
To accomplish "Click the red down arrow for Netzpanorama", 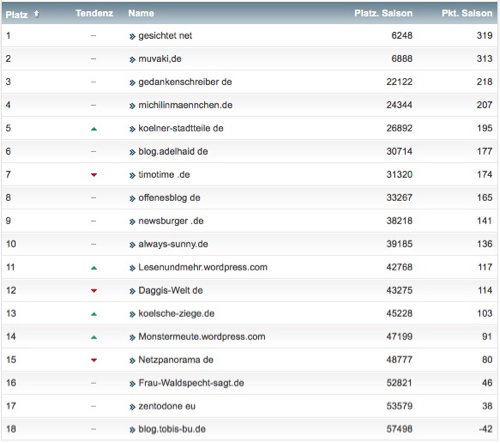I will tap(94, 360).
